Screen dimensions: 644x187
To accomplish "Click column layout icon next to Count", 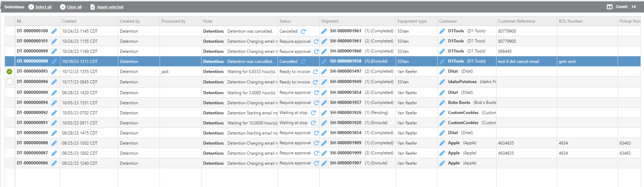I will (609, 7).
